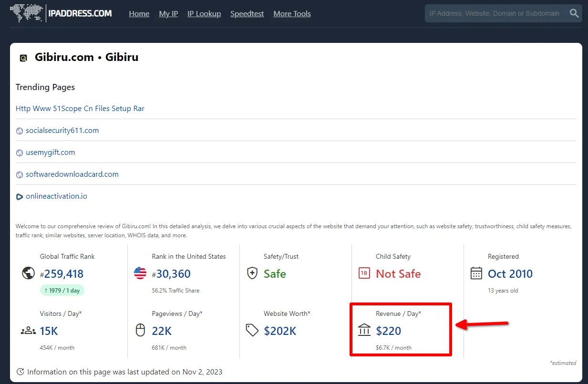
Task: Open the Home menu item
Action: pos(139,14)
